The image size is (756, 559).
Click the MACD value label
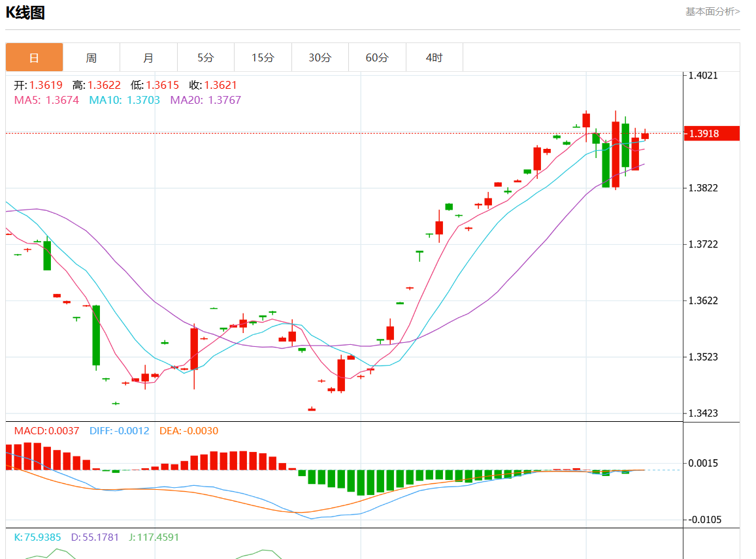click(x=46, y=431)
